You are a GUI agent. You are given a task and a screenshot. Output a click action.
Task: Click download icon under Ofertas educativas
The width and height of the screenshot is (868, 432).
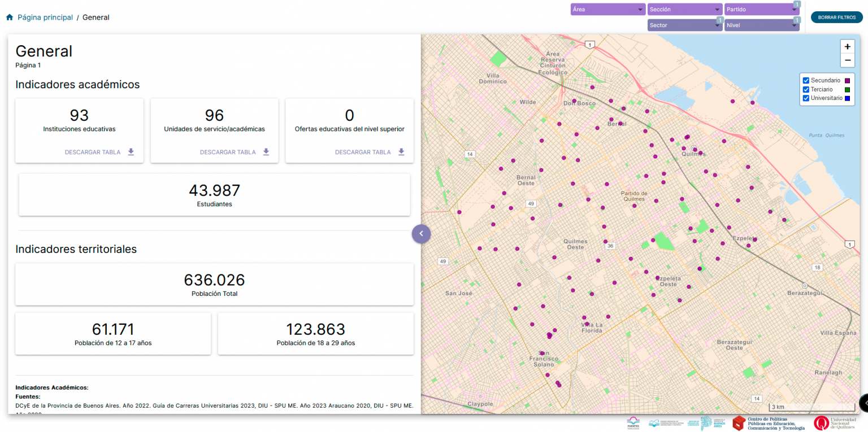[x=401, y=152]
